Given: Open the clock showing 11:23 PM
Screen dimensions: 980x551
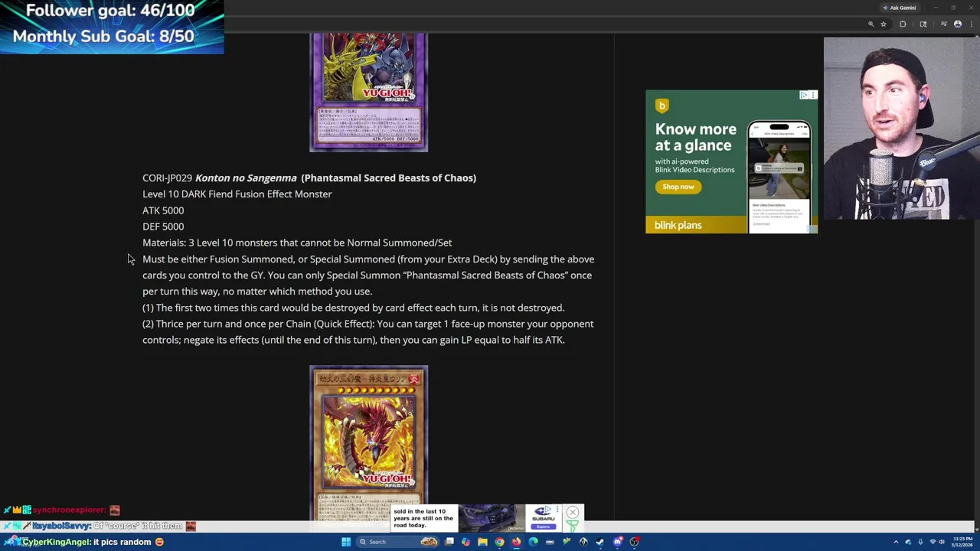Looking at the screenshot, I should (x=962, y=542).
